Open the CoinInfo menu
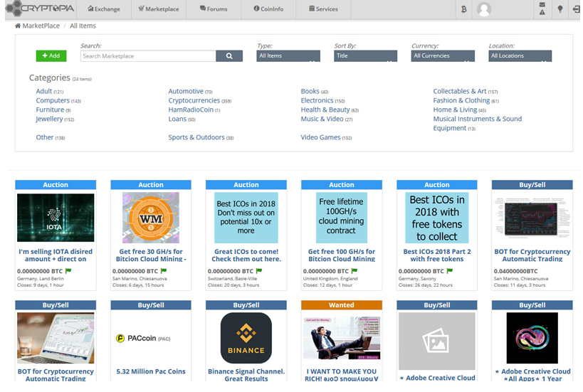583x392 pixels. coord(268,9)
